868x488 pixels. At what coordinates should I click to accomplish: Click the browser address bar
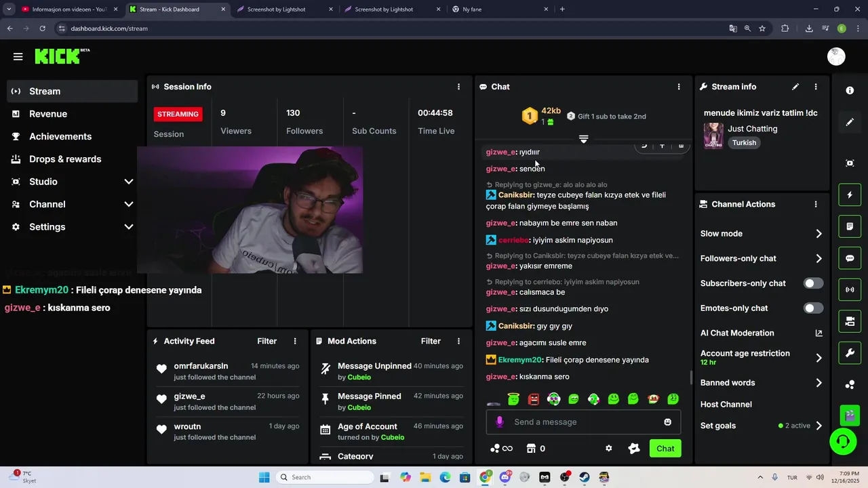tap(390, 28)
